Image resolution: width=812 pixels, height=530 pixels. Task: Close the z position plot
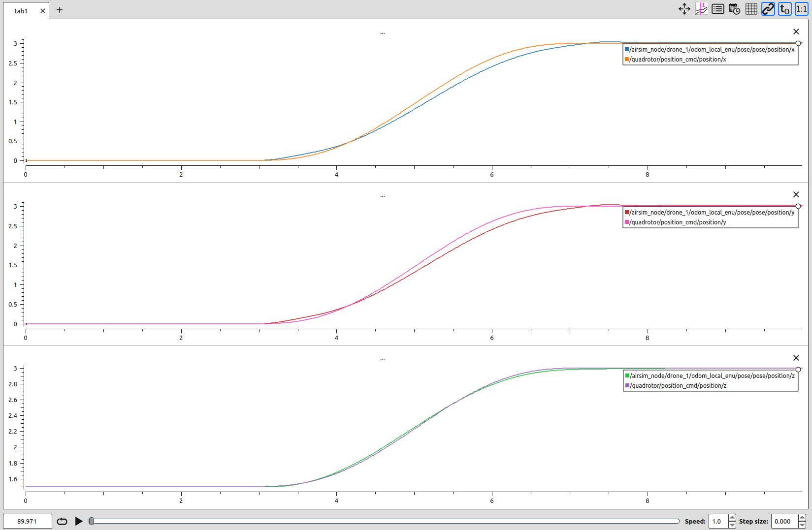pyautogui.click(x=796, y=358)
